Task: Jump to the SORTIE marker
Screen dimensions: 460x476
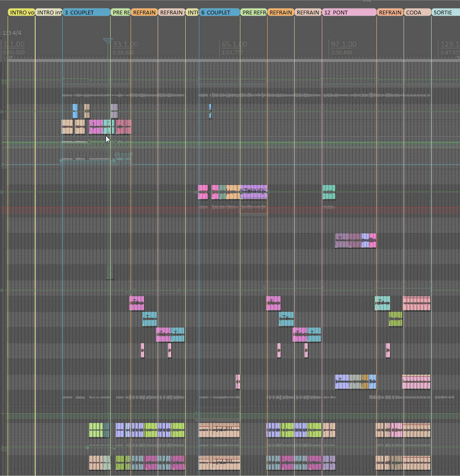Action: point(446,12)
